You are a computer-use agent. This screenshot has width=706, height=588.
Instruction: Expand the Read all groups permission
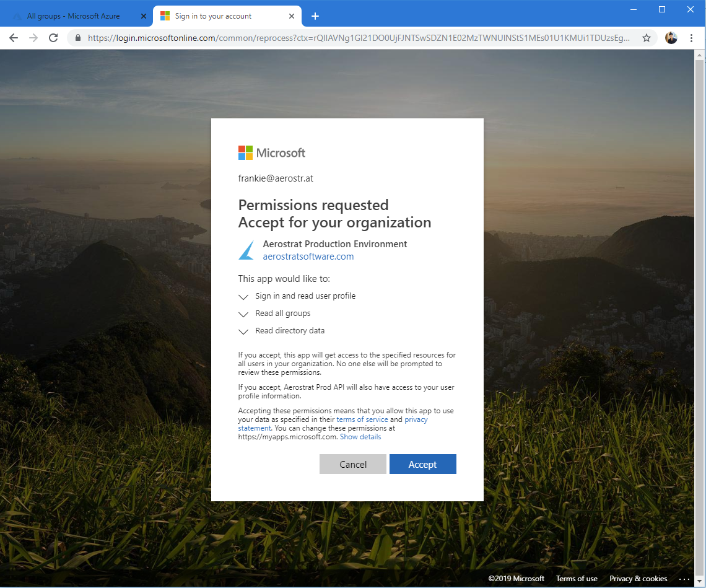tap(274, 314)
